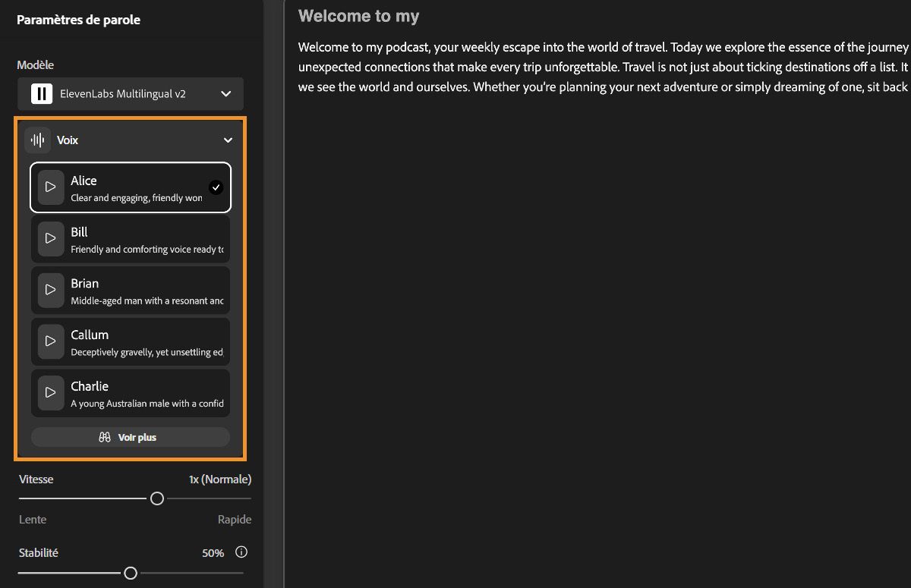The height and width of the screenshot is (588, 911).
Task: Click the Vitesse speed slider handle
Action: click(x=157, y=498)
